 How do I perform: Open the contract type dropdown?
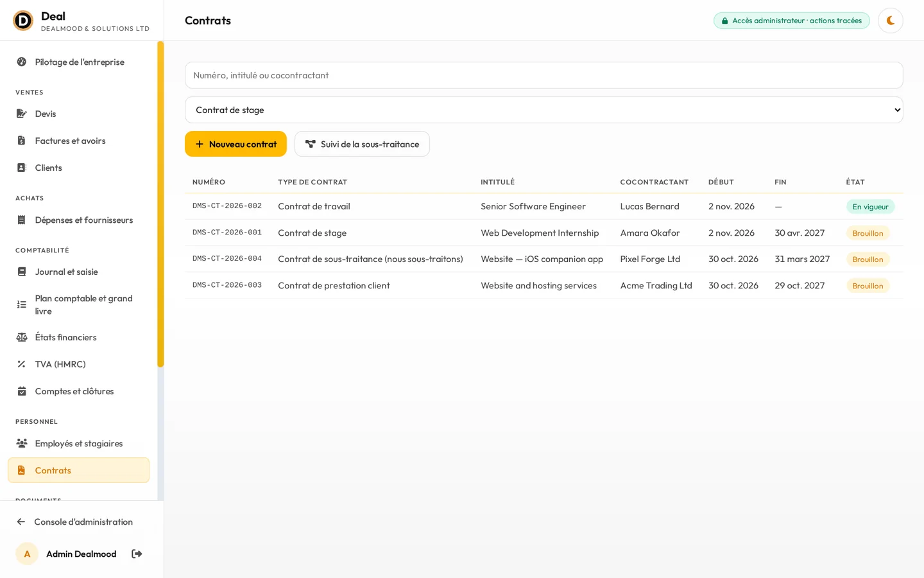pos(544,110)
